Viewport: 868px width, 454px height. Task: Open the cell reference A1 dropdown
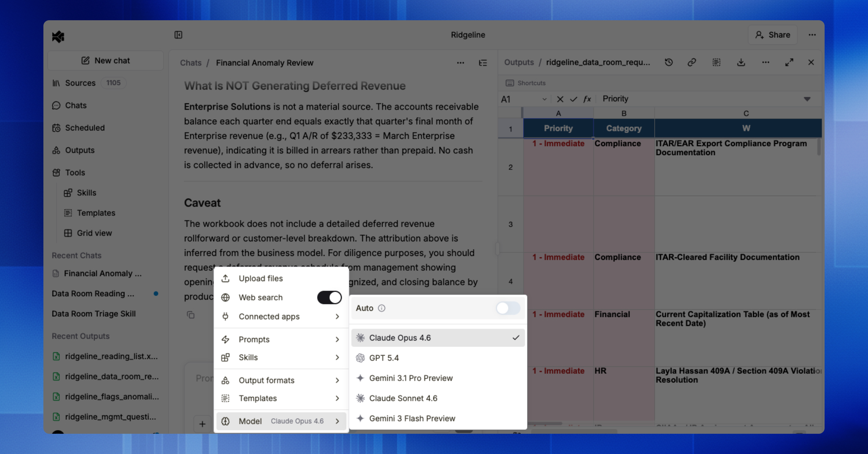[544, 99]
